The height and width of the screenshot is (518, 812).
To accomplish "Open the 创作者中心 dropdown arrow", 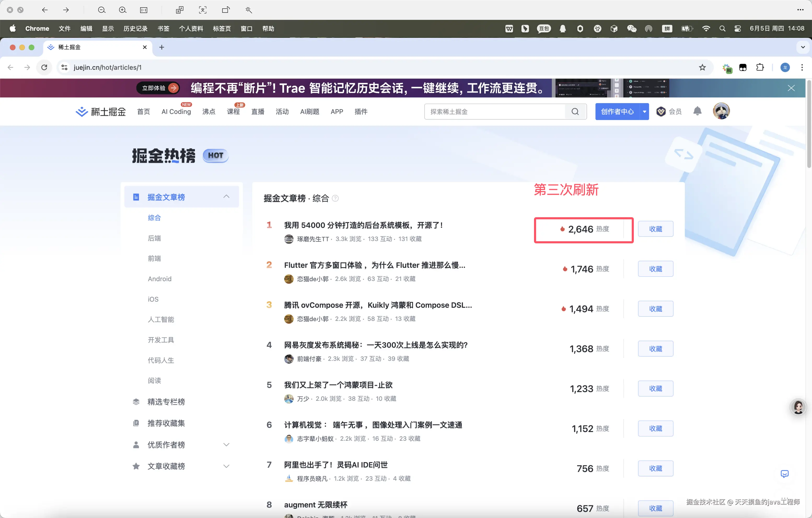I will click(644, 111).
